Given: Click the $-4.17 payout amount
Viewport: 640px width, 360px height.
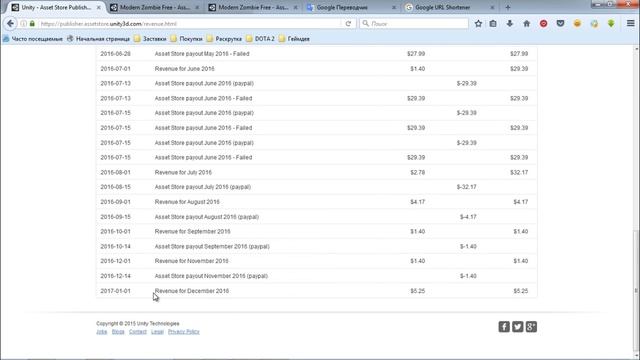Looking at the screenshot, I should [x=468, y=217].
